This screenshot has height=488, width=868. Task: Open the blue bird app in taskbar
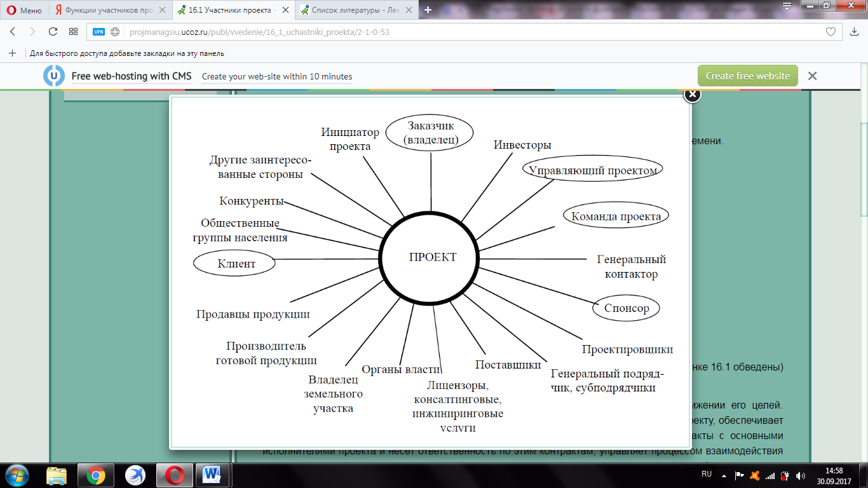click(x=135, y=475)
